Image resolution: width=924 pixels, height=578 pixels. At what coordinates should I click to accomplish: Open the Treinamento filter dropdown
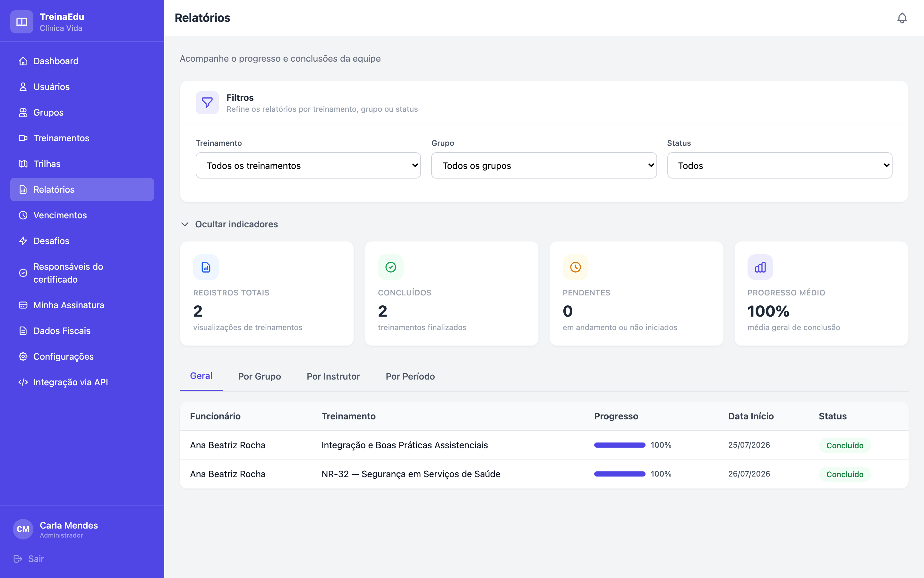(x=308, y=165)
